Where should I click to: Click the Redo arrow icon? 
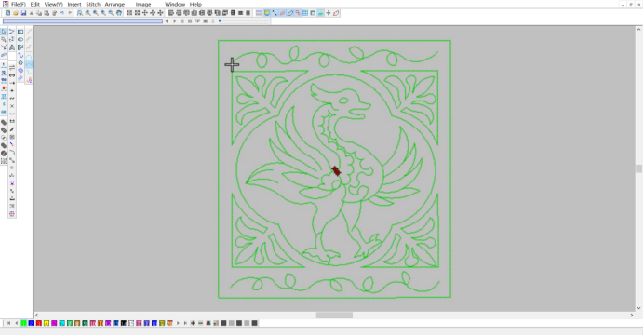click(x=70, y=13)
